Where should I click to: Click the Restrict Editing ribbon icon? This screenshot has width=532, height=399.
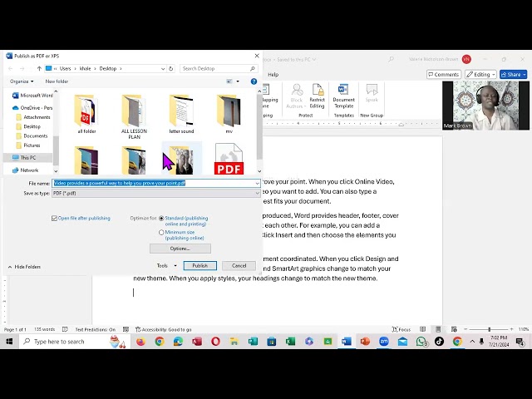(x=317, y=96)
